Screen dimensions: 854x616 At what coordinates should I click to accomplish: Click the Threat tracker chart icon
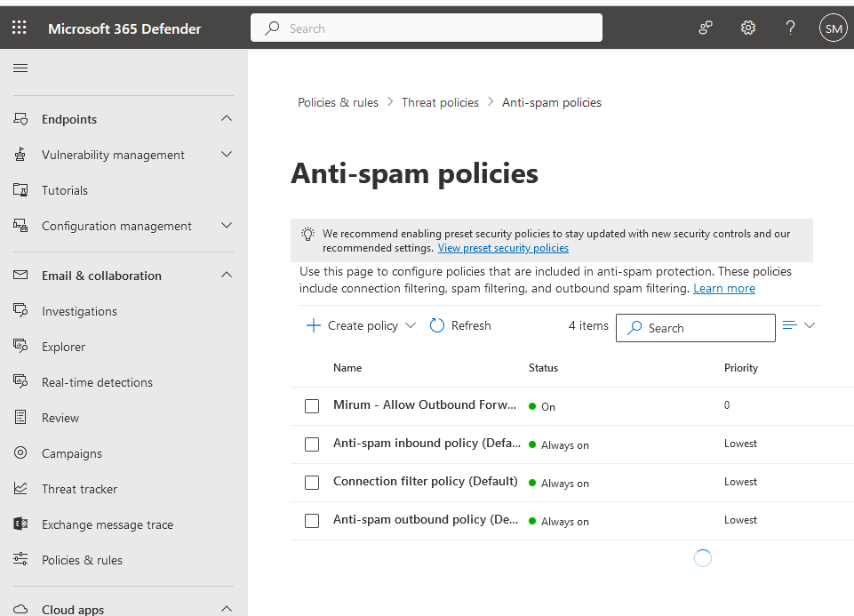(x=20, y=489)
